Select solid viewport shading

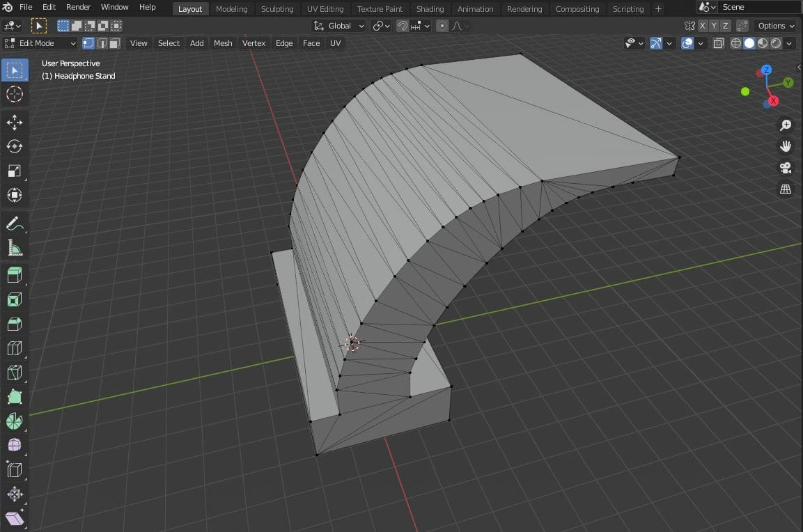click(749, 43)
